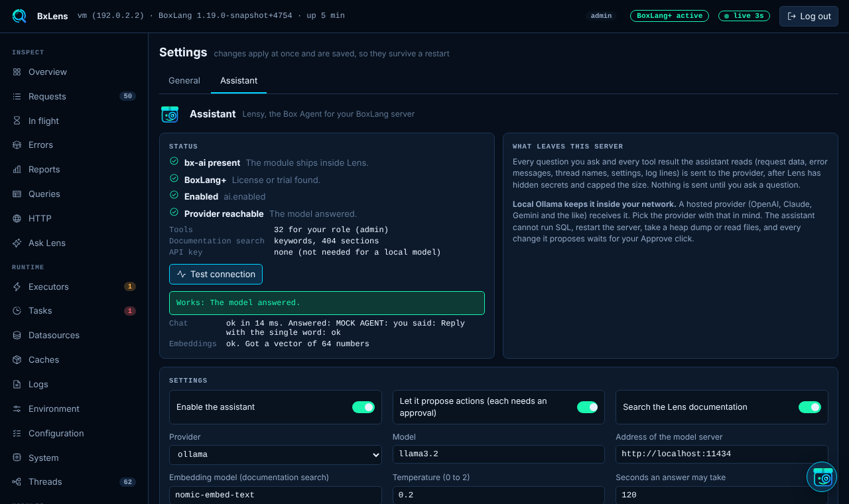Click the Logs file icon
The height and width of the screenshot is (504, 849).
pos(17,384)
